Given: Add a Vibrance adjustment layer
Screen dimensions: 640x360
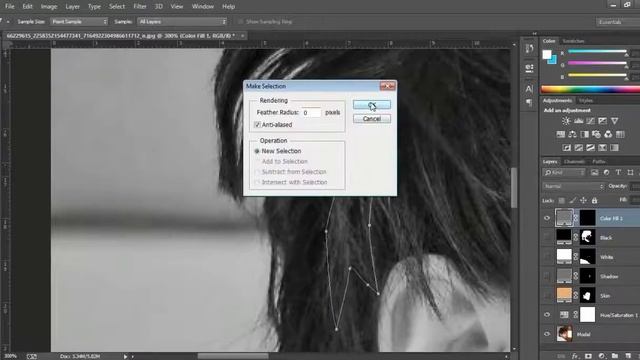Looking at the screenshot, I should click(x=614, y=121).
